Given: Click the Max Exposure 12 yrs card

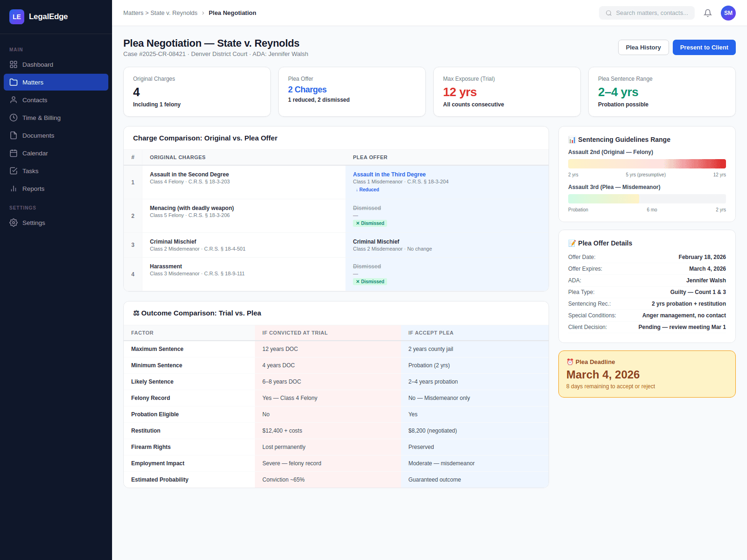Looking at the screenshot, I should [507, 92].
